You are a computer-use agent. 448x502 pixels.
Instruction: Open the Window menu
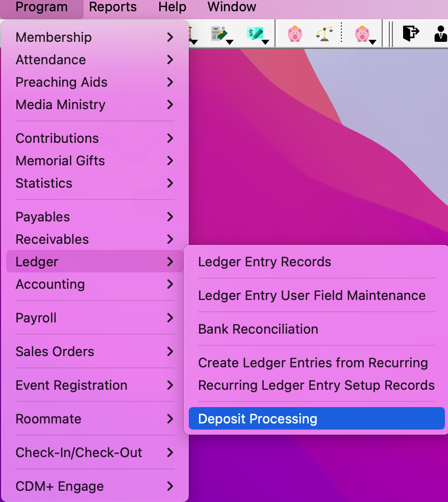tap(232, 7)
